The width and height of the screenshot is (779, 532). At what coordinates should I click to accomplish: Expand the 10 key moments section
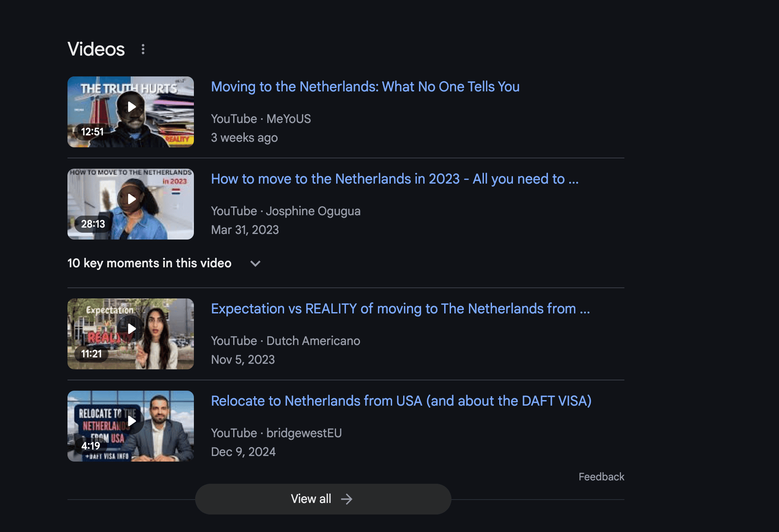[149, 263]
